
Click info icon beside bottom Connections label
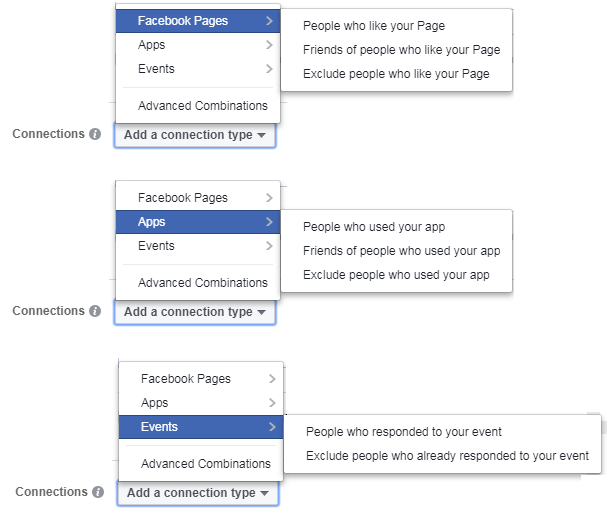tap(98, 492)
